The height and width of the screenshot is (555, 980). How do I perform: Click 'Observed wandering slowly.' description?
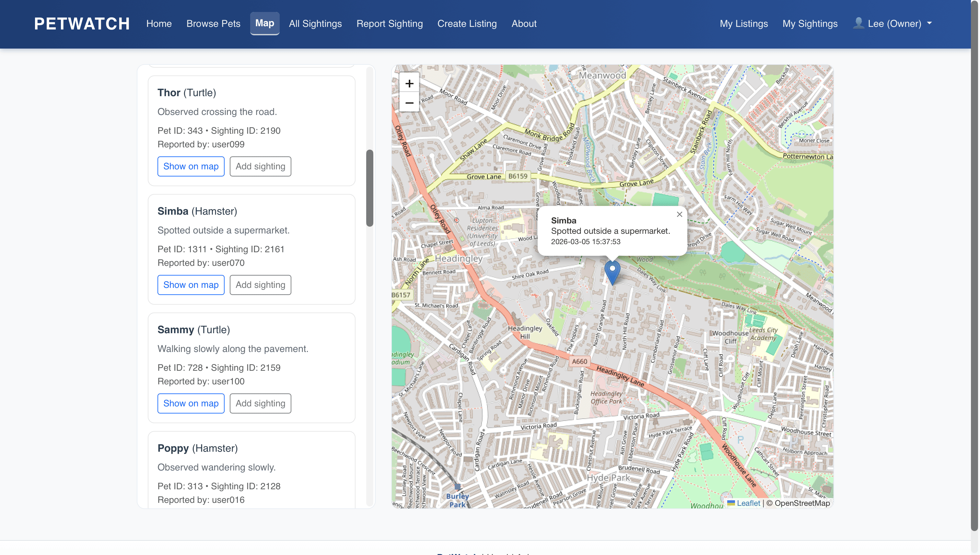(x=216, y=467)
